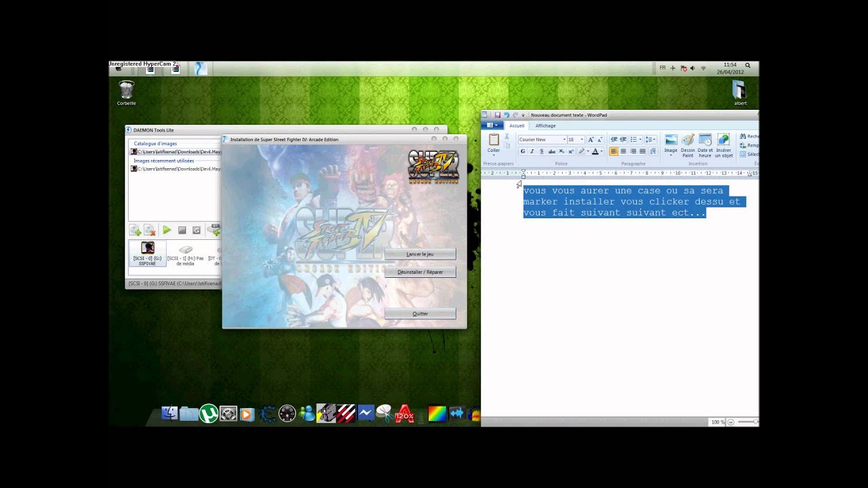Select Images récemment utilisées Devil.May path entry
Viewport: 868px width, 488px height.
click(176, 169)
